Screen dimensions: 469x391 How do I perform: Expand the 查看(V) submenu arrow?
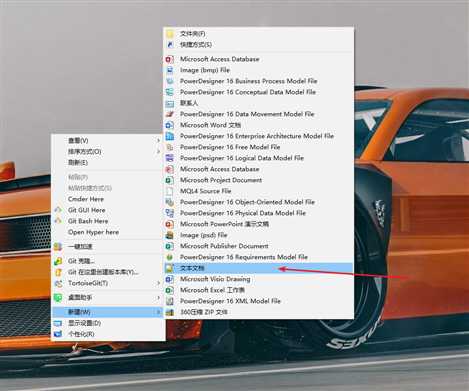158,141
